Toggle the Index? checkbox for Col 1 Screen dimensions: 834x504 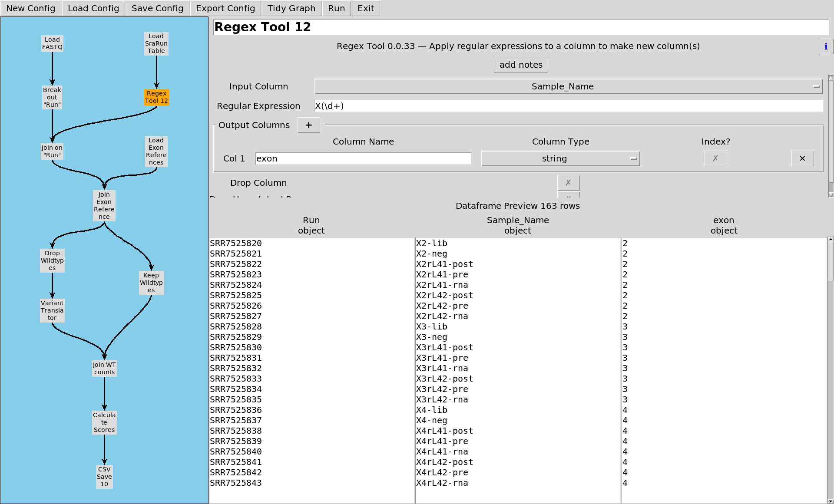(x=715, y=158)
